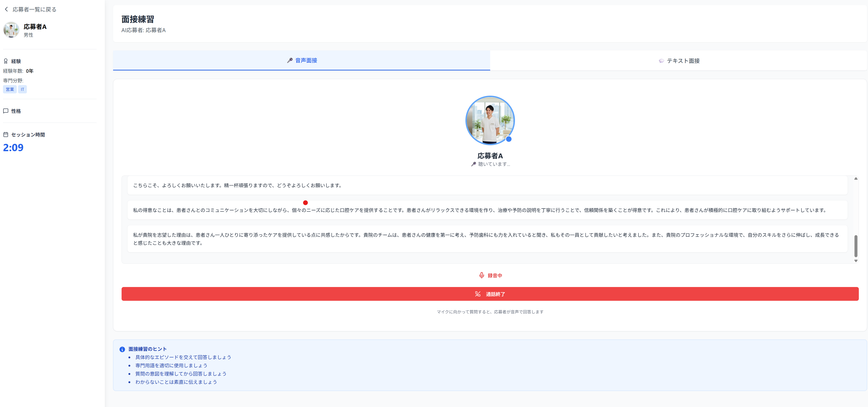
Task: Click the phone-off icon on end call button
Action: [x=477, y=294]
